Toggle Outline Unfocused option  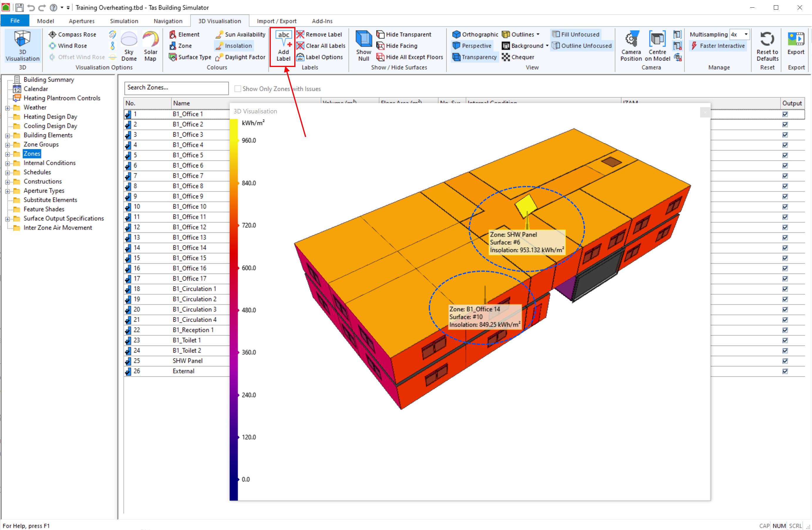click(x=582, y=46)
